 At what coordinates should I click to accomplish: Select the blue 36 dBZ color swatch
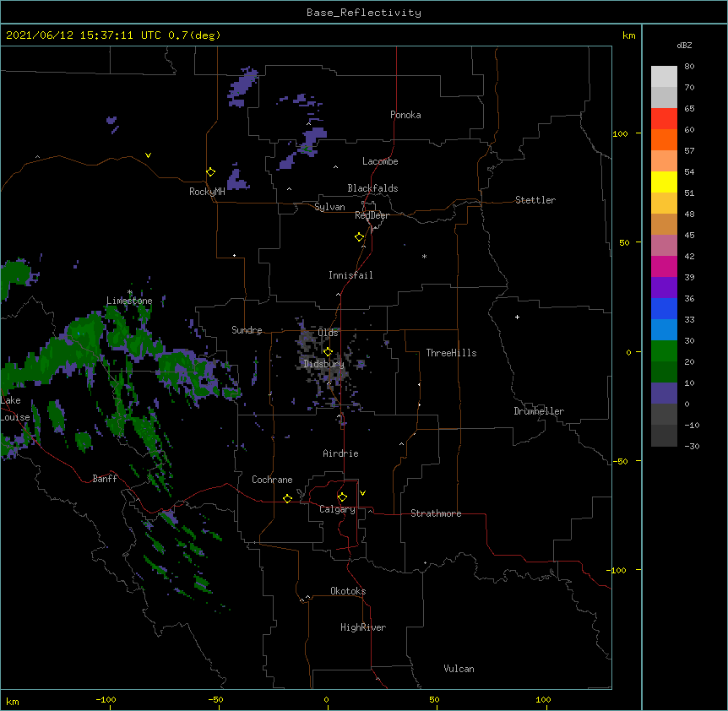664,308
